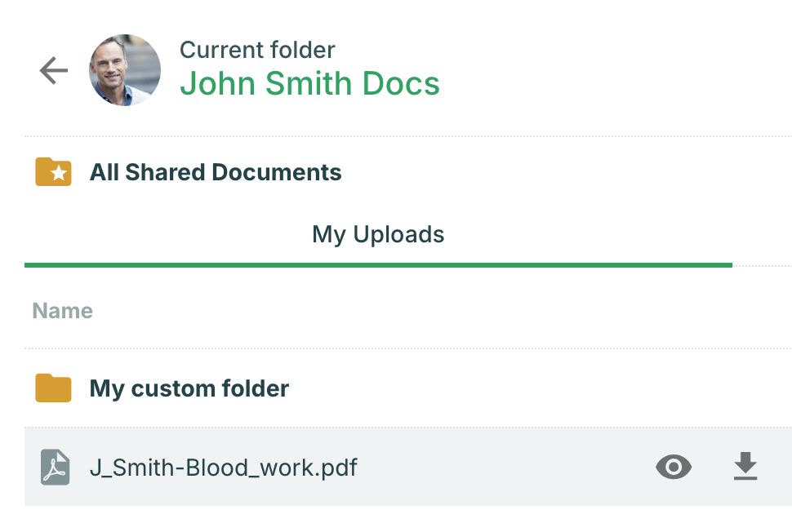Sort by the Name column header
The image size is (792, 532).
(x=62, y=311)
